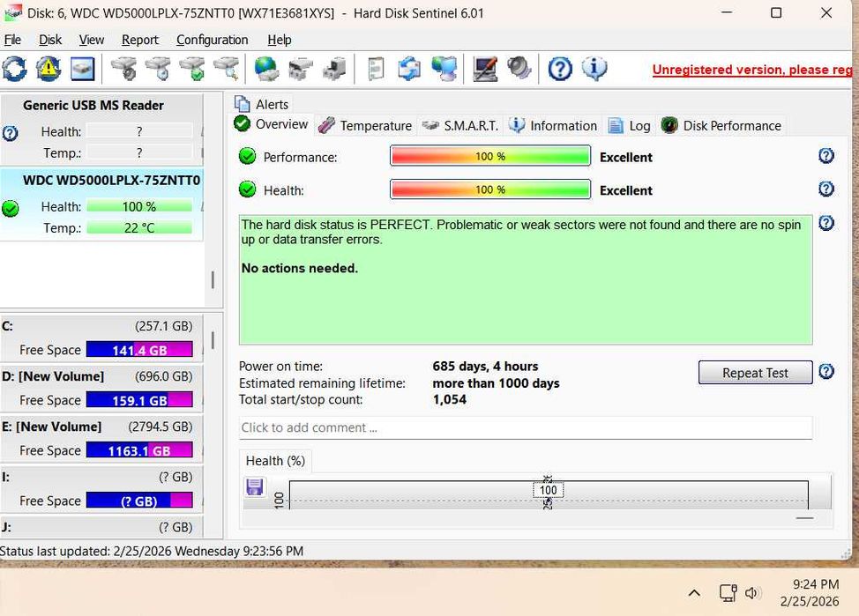
Task: Save the health chart with floppy icon
Action: pos(255,486)
